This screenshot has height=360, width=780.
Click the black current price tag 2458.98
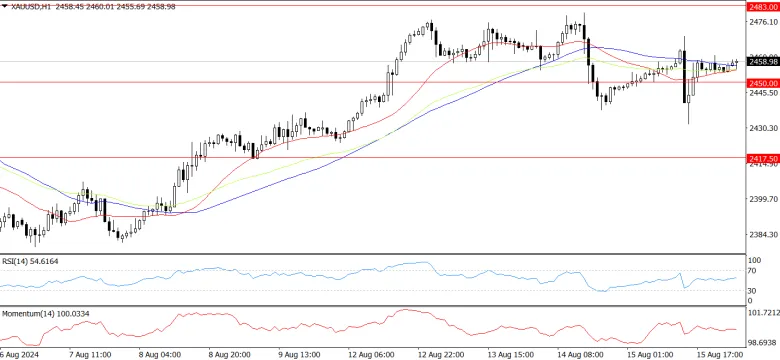click(x=763, y=62)
